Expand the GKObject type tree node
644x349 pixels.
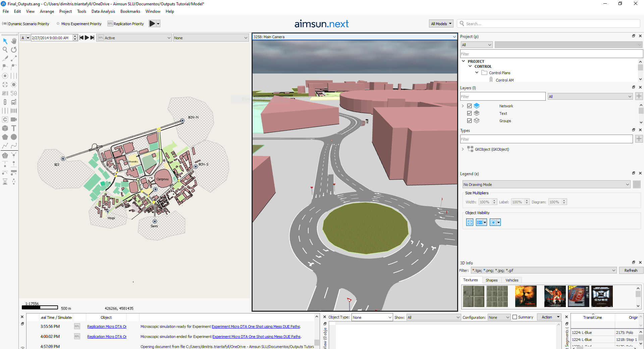pyautogui.click(x=463, y=149)
